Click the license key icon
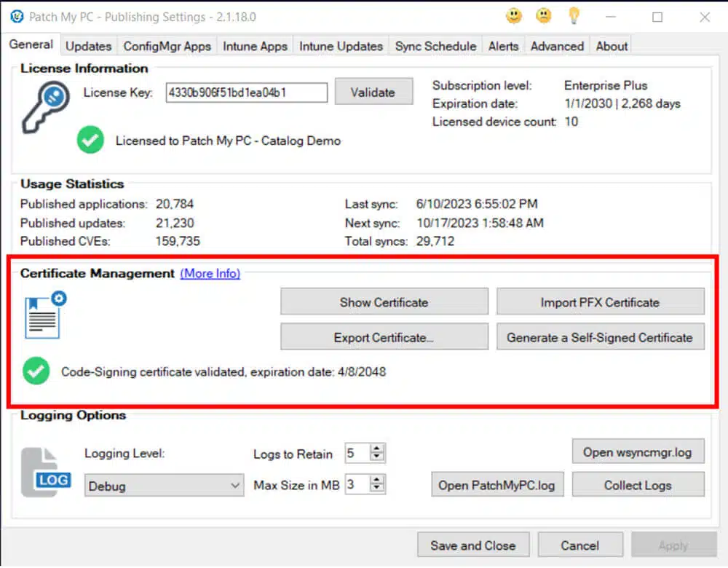The height and width of the screenshot is (568, 728). point(45,107)
